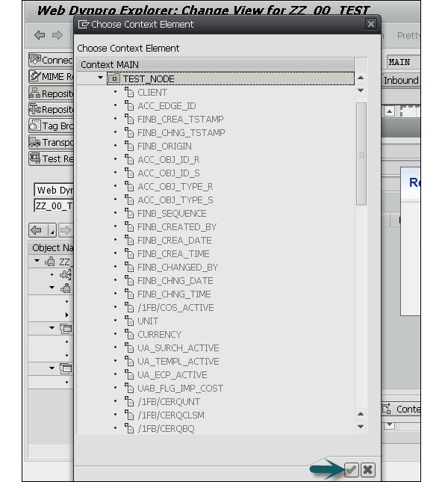Expand the ZZ object tree node
448x482 pixels.
pos(37,262)
